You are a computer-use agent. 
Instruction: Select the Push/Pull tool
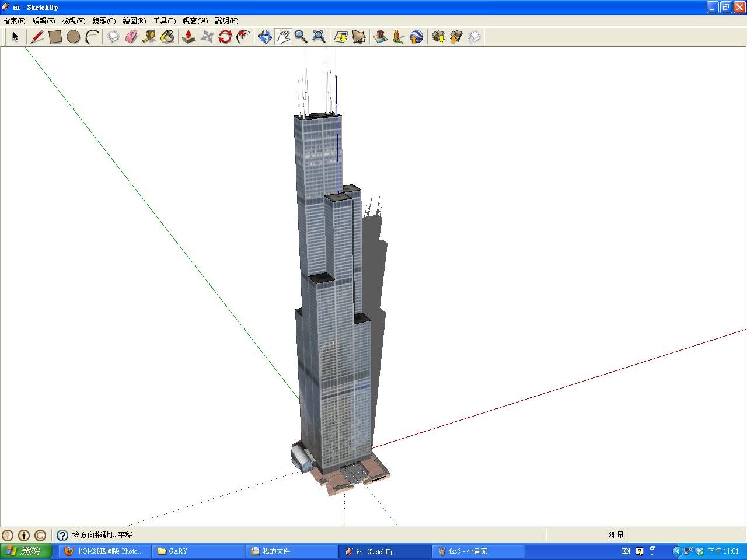tap(188, 37)
